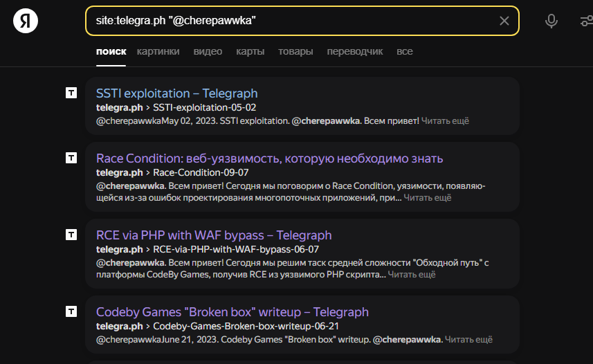The height and width of the screenshot is (364, 593).
Task: Open the карты tab
Action: tap(250, 51)
